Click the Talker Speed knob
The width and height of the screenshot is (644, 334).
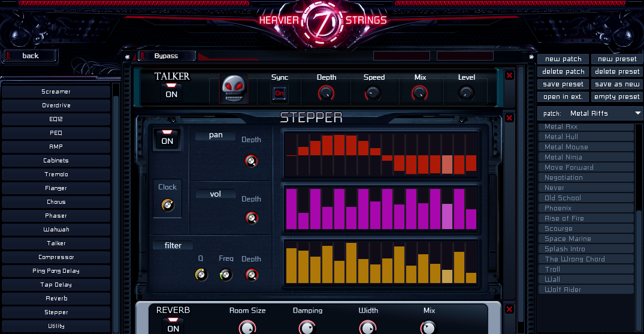click(x=373, y=93)
